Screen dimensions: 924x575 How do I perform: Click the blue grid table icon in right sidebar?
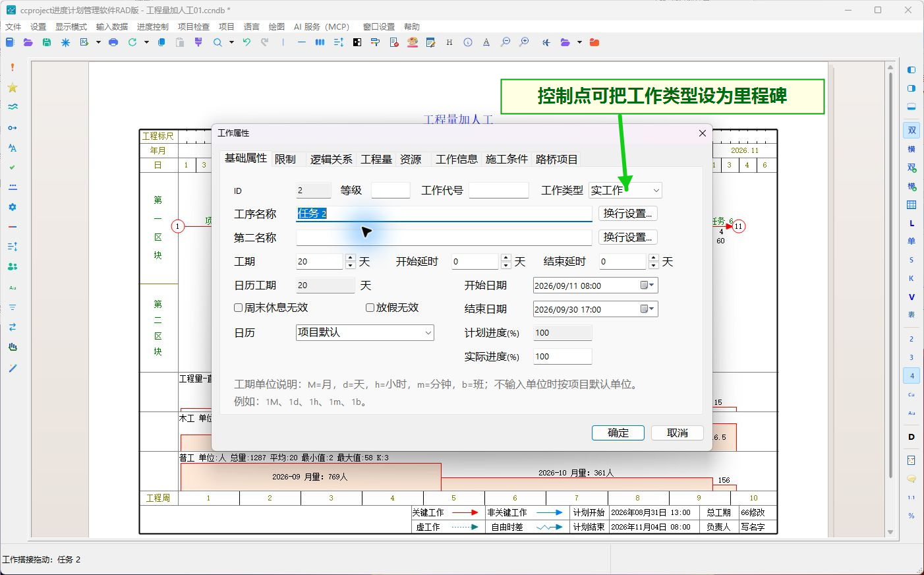point(911,205)
